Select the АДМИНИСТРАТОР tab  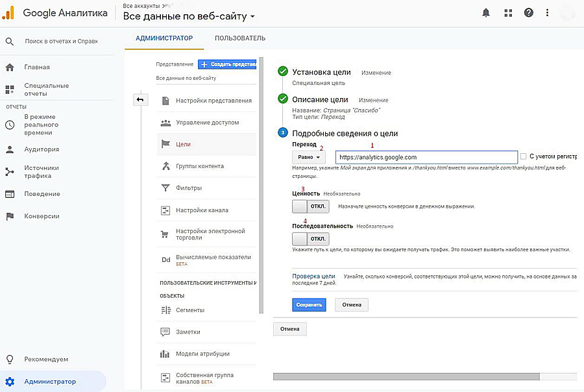point(164,38)
